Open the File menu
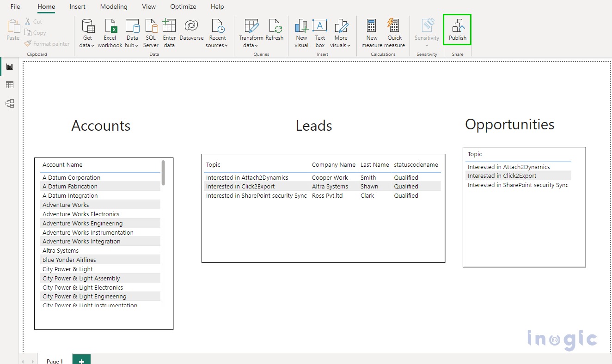Viewport: 612px width, 364px height. [15, 6]
